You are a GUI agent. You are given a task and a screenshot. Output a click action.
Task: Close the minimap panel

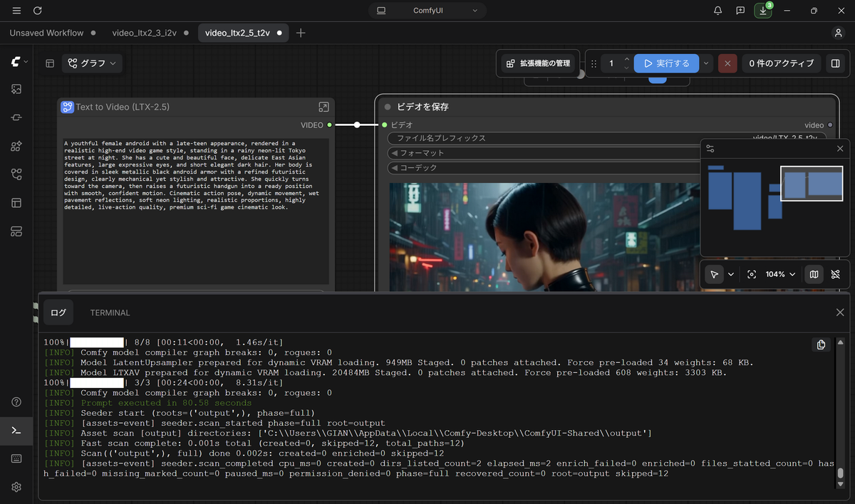coord(840,149)
